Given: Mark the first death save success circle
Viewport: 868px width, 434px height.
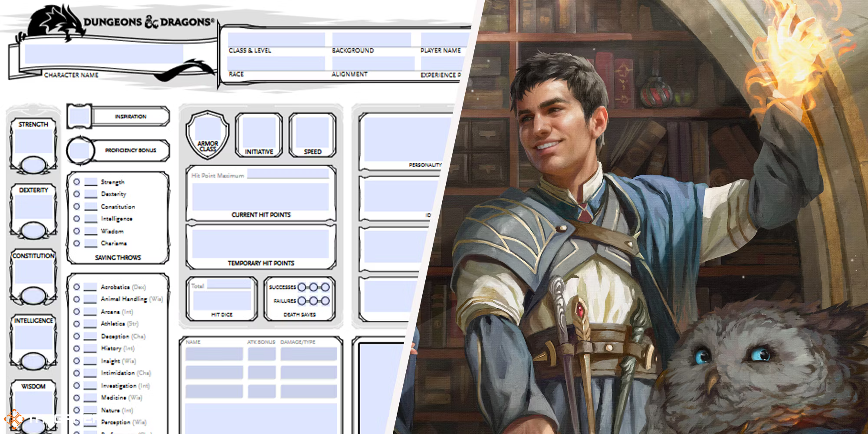Looking at the screenshot, I should pos(302,287).
